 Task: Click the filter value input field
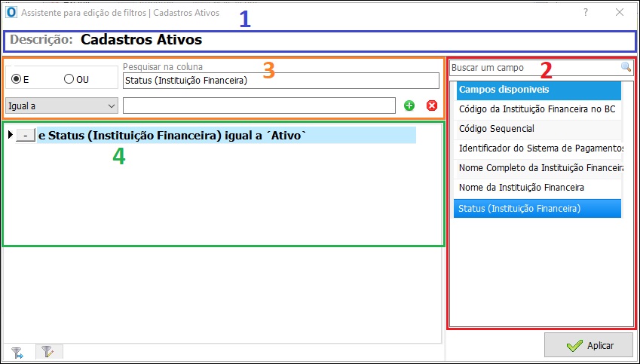click(259, 106)
